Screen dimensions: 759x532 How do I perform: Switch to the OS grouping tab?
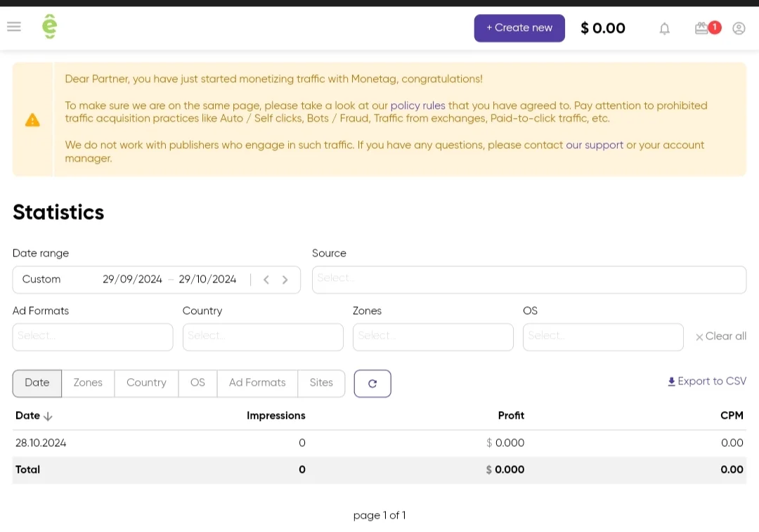point(197,384)
